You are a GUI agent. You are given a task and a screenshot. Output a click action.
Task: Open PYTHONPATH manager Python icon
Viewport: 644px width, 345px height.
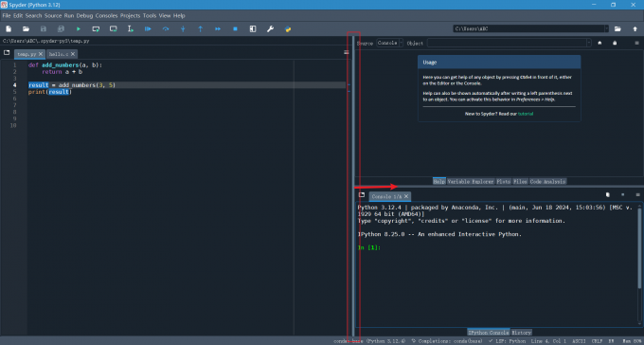click(x=288, y=28)
